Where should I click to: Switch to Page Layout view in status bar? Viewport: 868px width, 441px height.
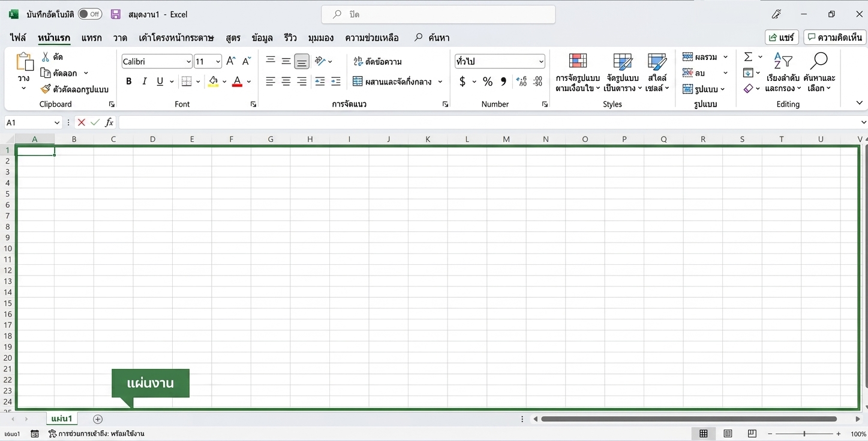[x=728, y=434]
